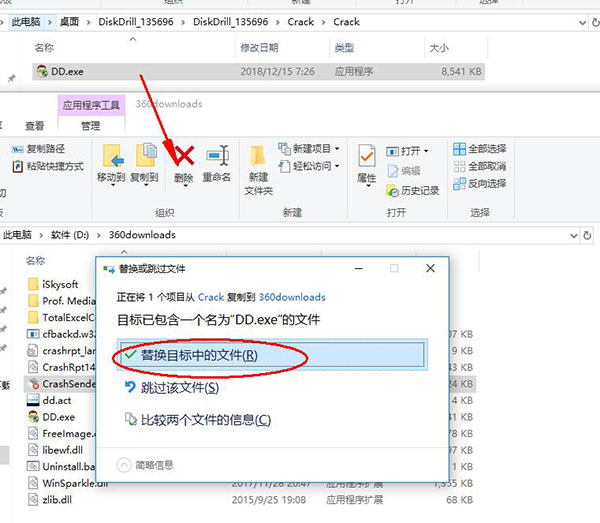Screen dimensions: 600x523
Task: Select DD.exe in the Crack folder
Action: (x=258, y=72)
